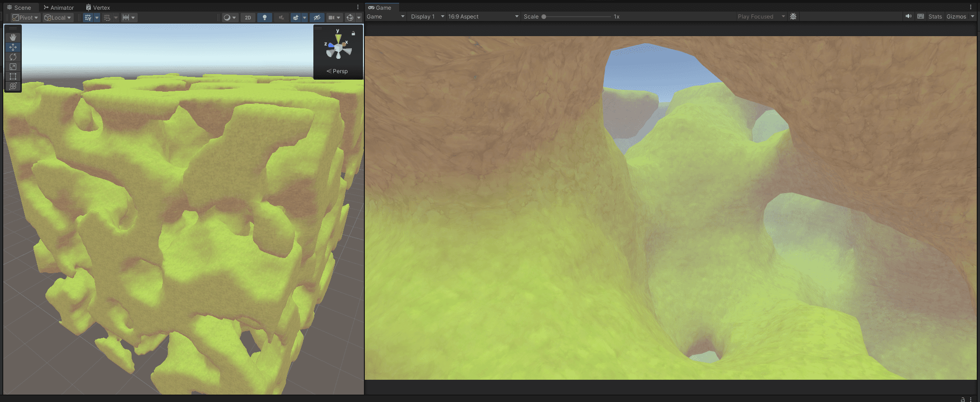
Task: Open Game view Gizmos dropdown arrow
Action: point(973,16)
